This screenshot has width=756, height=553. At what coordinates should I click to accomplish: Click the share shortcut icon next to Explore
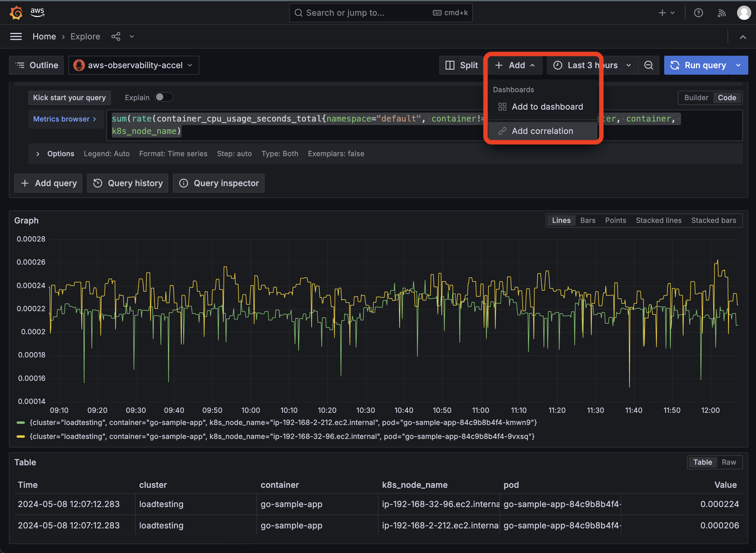coord(116,36)
